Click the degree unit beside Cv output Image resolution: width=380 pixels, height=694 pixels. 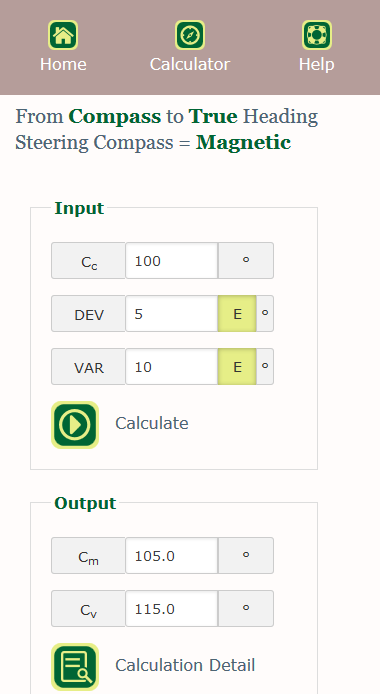pyautogui.click(x=246, y=609)
